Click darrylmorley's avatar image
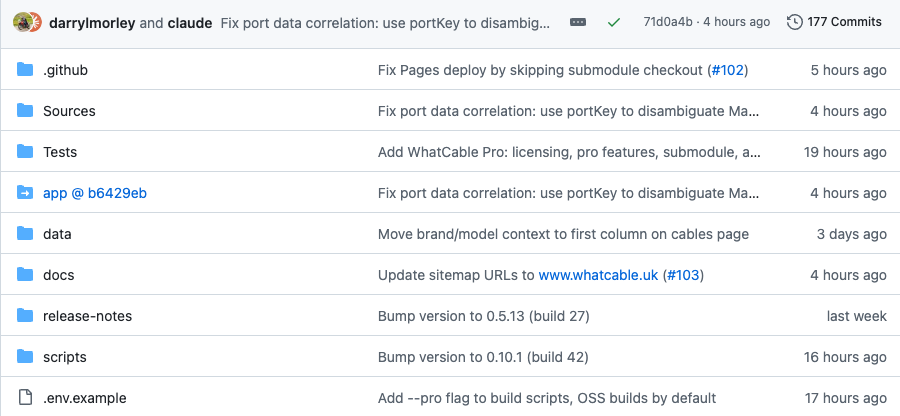 [21, 22]
